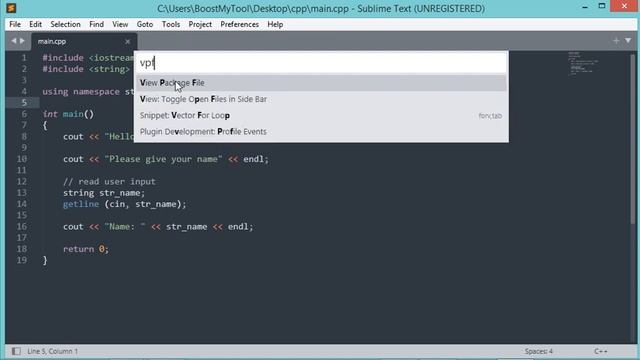Click the cout "Name: " line 16
The height and width of the screenshot is (360, 640).
(x=158, y=227)
